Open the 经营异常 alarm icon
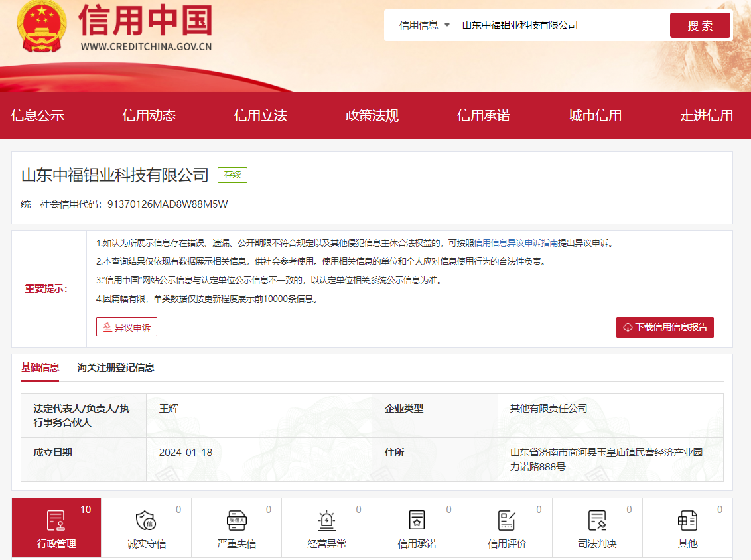This screenshot has height=560, width=751. [326, 521]
